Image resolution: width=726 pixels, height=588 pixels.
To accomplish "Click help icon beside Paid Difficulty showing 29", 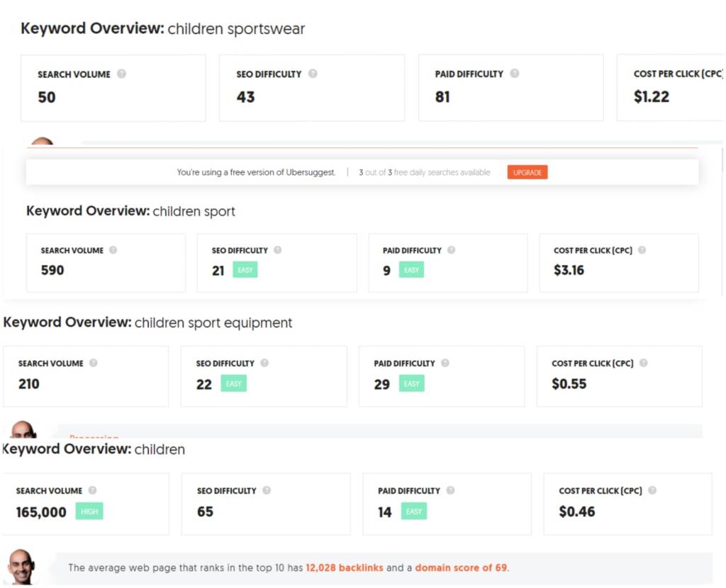I will (x=445, y=363).
